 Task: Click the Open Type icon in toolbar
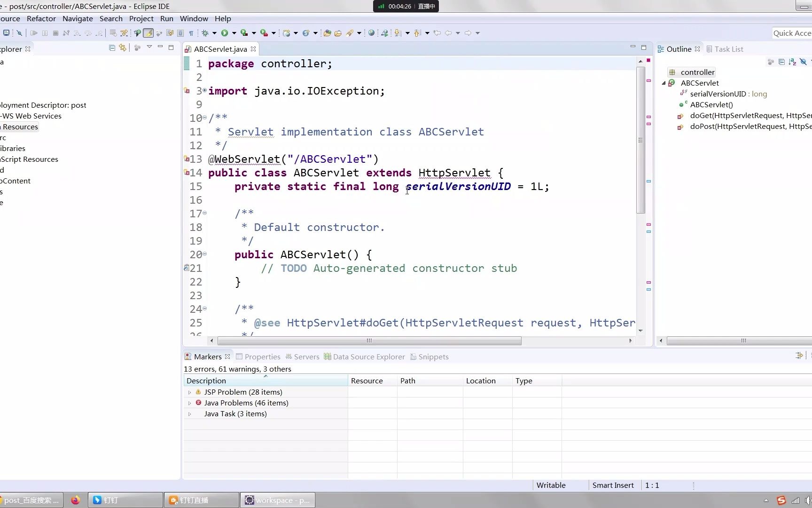point(327,33)
